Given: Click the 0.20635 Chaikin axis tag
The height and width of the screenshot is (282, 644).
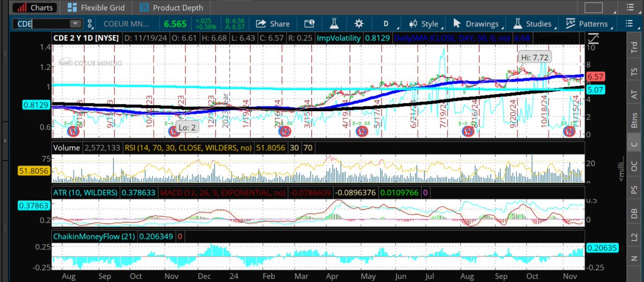Looking at the screenshot, I should pyautogui.click(x=602, y=248).
